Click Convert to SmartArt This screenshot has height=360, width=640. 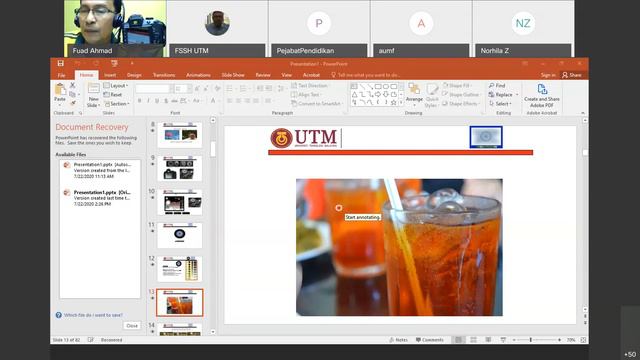317,104
